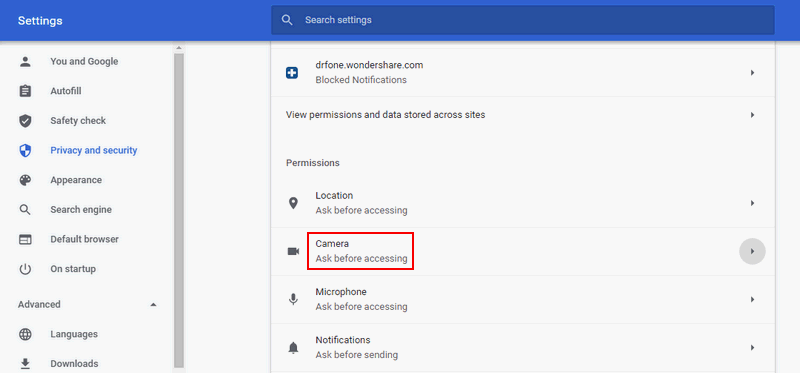Click the Notifications bell icon
The image size is (800, 373).
(293, 348)
